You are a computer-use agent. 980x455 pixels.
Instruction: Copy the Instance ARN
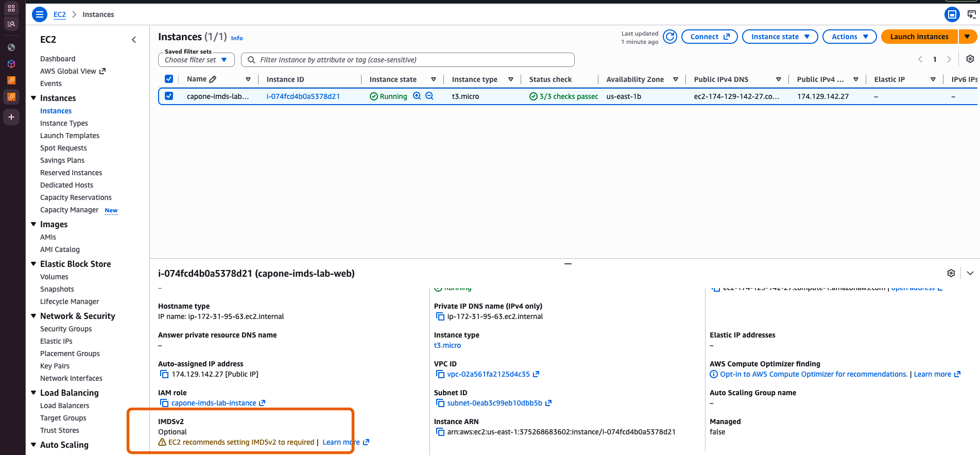[x=440, y=432]
